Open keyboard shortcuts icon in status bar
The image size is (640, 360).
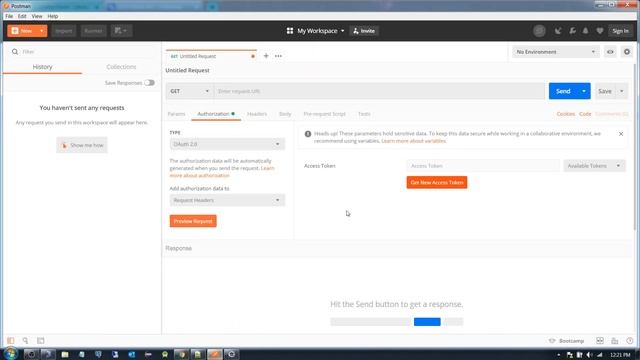click(x=615, y=340)
